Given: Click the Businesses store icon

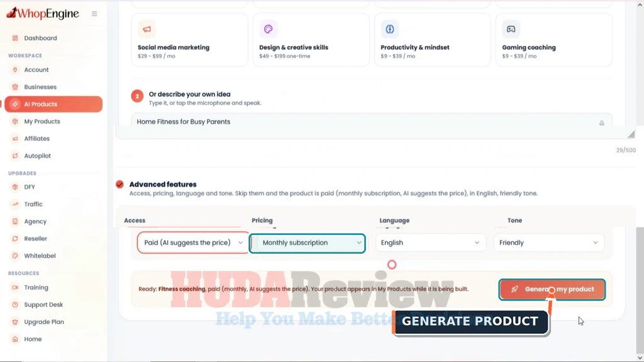Looking at the screenshot, I should [15, 87].
